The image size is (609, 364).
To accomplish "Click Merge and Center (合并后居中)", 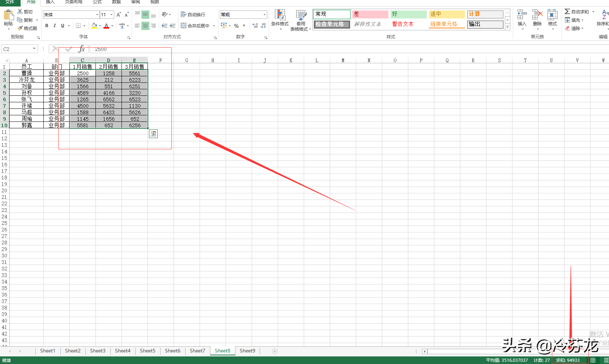I will [195, 26].
